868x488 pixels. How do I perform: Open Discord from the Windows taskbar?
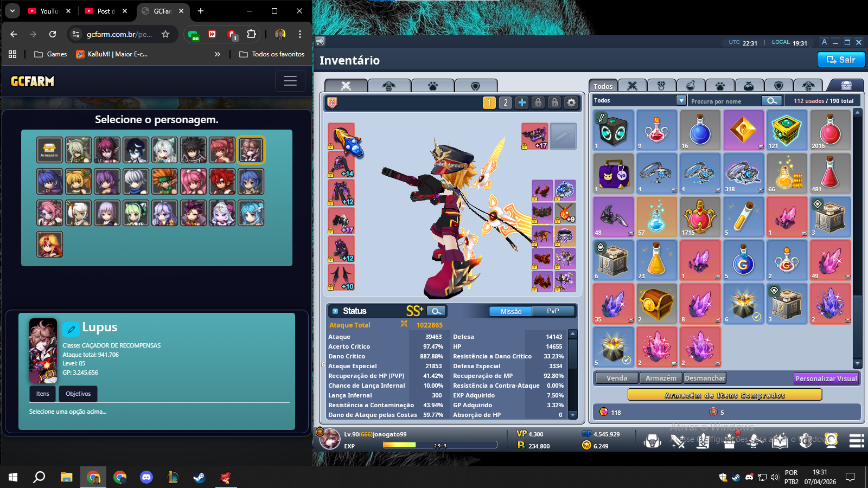tap(146, 477)
